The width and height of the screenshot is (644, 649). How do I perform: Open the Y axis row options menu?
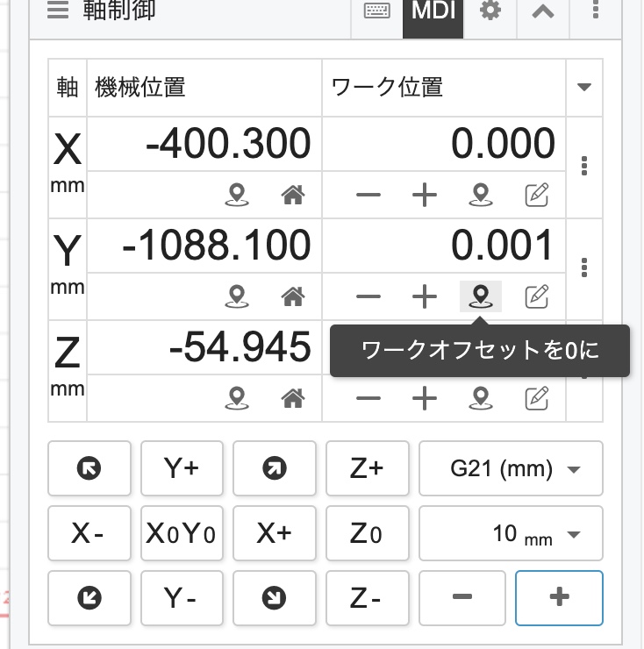coord(584,267)
